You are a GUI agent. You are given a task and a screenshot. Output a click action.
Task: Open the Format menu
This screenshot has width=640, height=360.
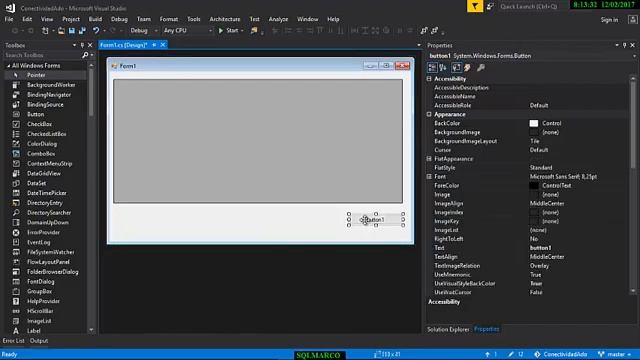coord(169,19)
